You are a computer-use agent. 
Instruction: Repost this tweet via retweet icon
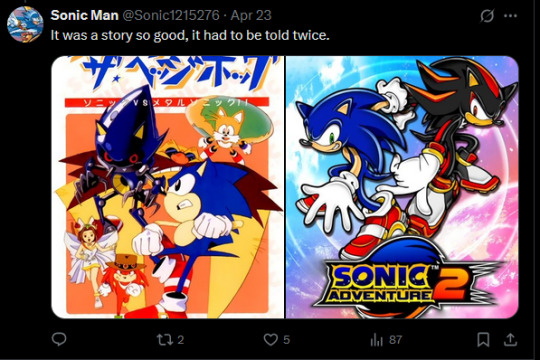coord(165,340)
